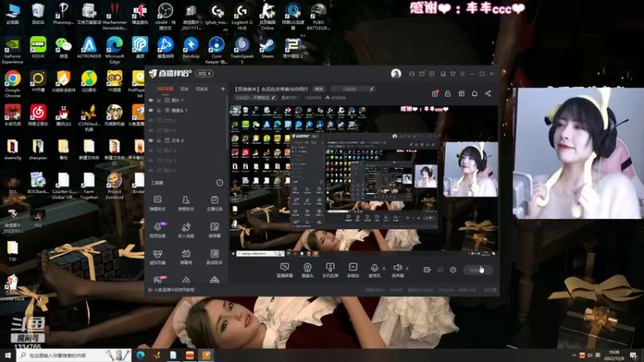Add a 多媒体 (multimedia) source
The height and width of the screenshot is (362, 644).
(x=353, y=270)
